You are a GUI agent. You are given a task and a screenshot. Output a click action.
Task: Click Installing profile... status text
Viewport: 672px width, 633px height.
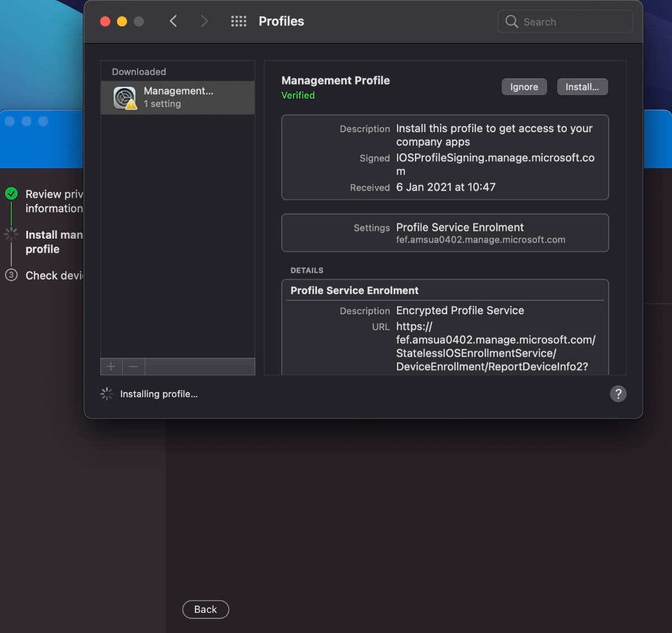pyautogui.click(x=158, y=394)
